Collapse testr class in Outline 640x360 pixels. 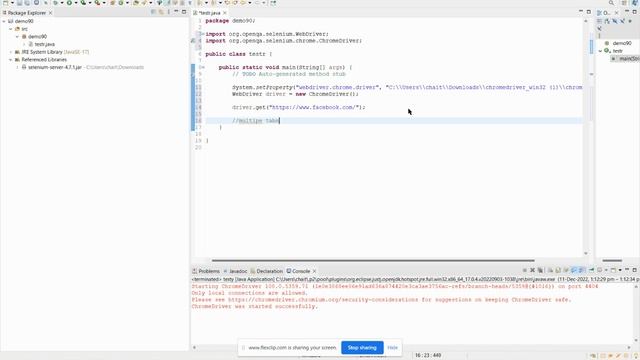coord(600,51)
